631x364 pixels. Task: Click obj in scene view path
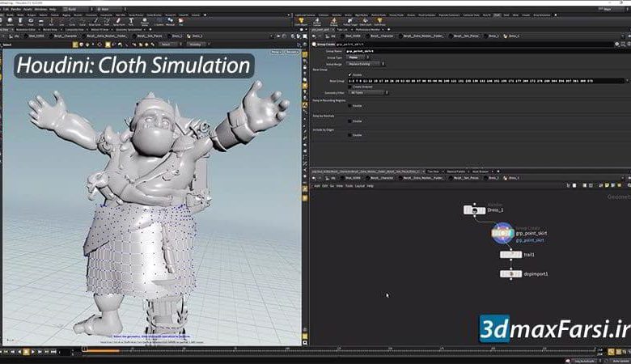pos(15,36)
